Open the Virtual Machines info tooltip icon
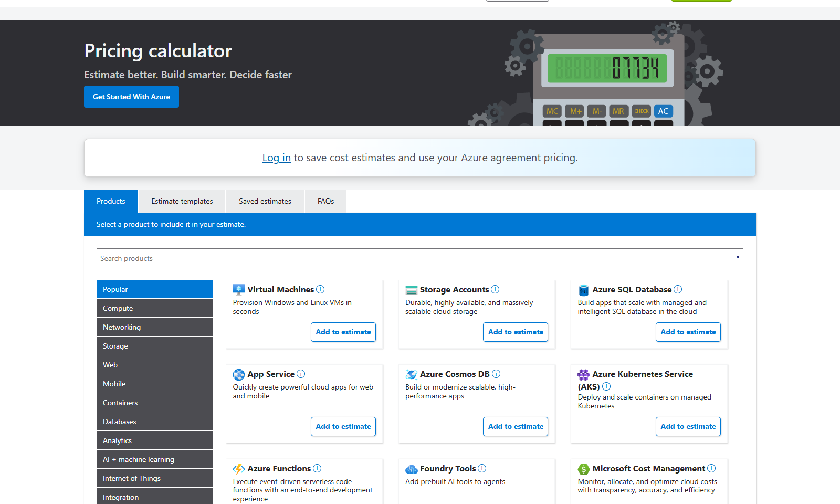This screenshot has height=504, width=840. 320,289
